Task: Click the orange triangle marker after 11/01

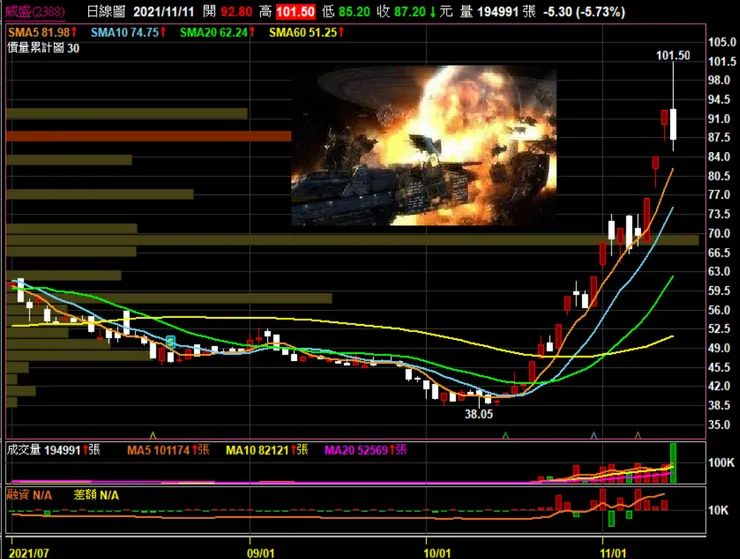Action: 638,435
